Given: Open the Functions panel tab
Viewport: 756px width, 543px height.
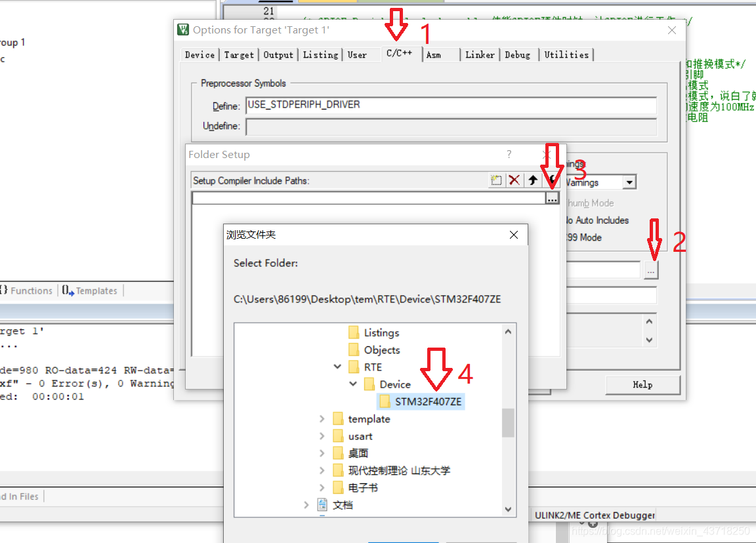Looking at the screenshot, I should point(26,291).
